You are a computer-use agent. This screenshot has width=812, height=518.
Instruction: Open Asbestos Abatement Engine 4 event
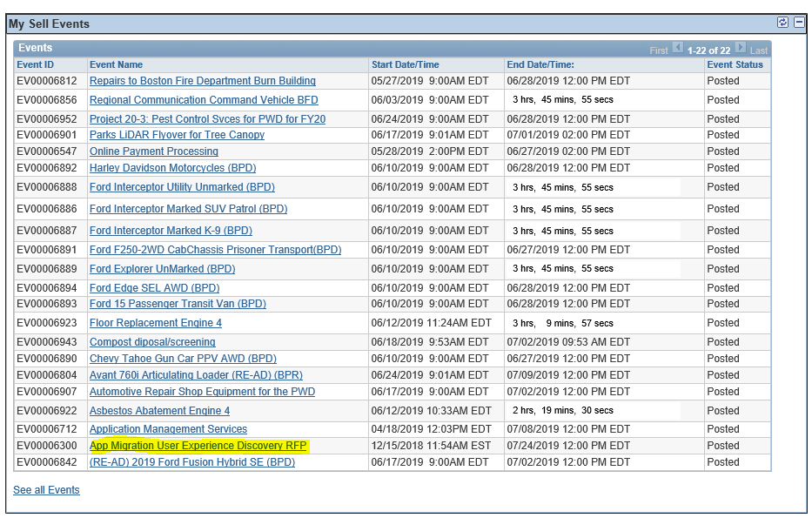[159, 411]
